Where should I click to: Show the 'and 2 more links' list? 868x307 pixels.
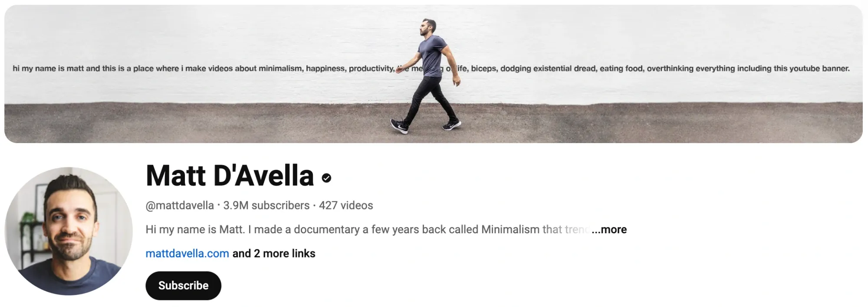tap(274, 253)
